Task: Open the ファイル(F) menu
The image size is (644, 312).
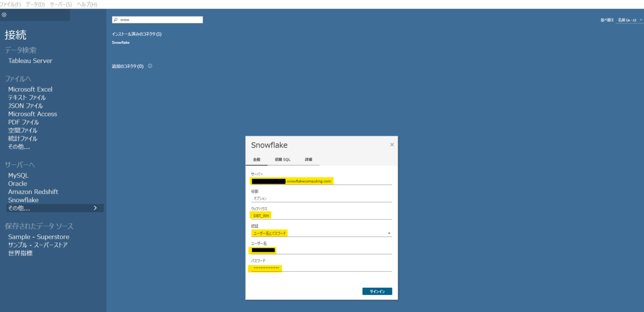Action: 10,4
